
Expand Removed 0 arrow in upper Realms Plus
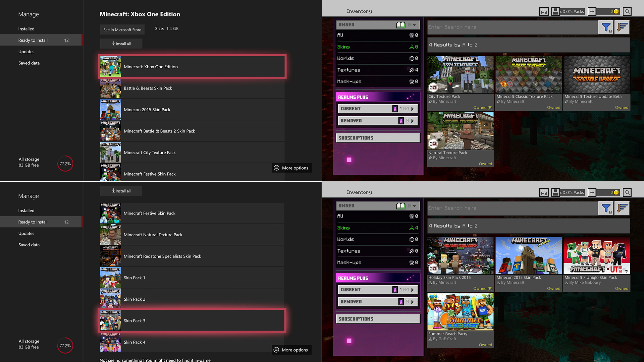tap(412, 121)
